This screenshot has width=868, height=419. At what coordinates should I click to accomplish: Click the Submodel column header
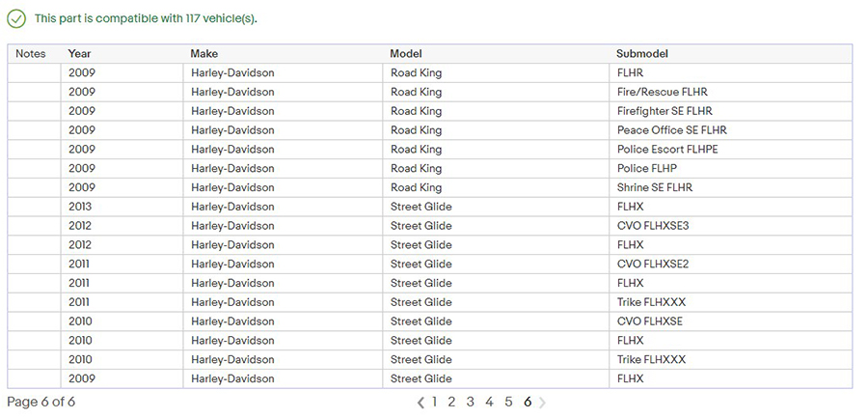(642, 54)
